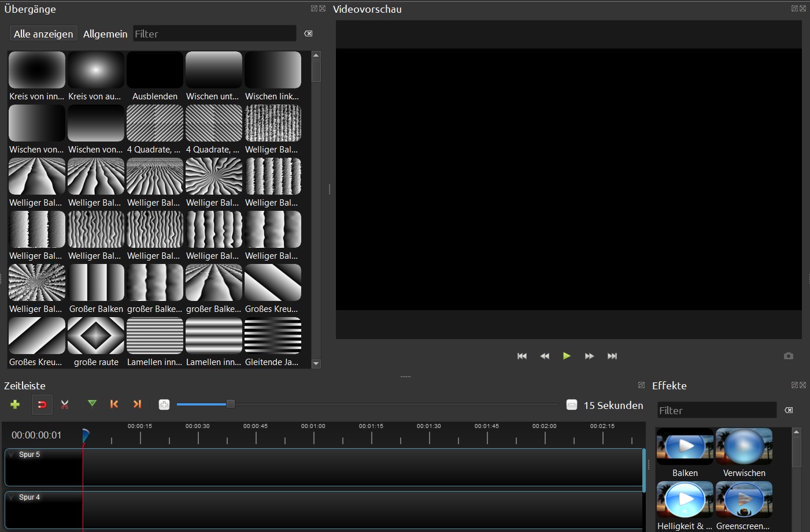Toggle the magnet snapping tool
This screenshot has height=532, width=810.
coord(42,404)
